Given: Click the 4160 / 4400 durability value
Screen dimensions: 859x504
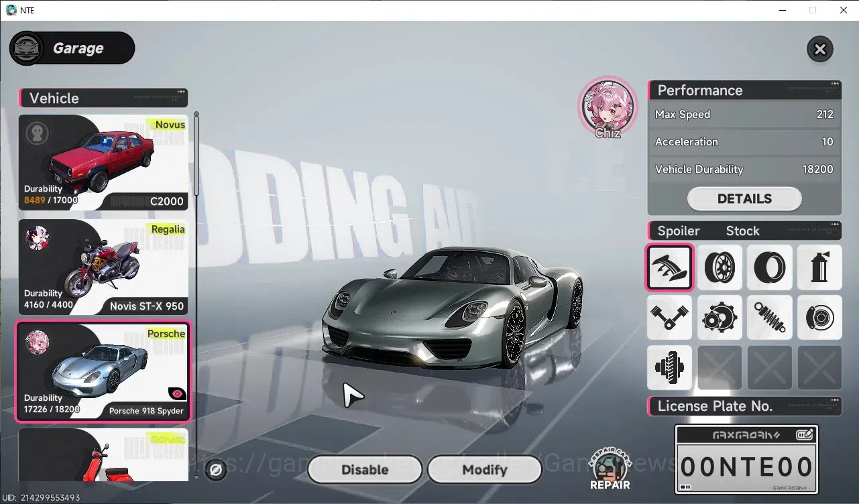Looking at the screenshot, I should pos(48,304).
